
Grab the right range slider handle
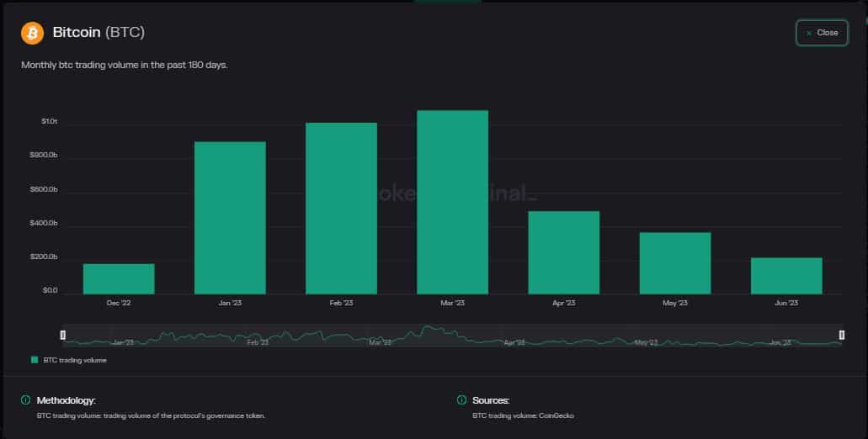(x=842, y=335)
